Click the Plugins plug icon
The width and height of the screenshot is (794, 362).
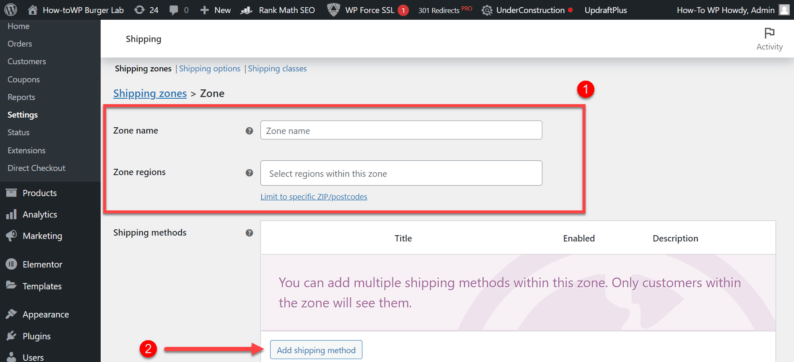(11, 336)
